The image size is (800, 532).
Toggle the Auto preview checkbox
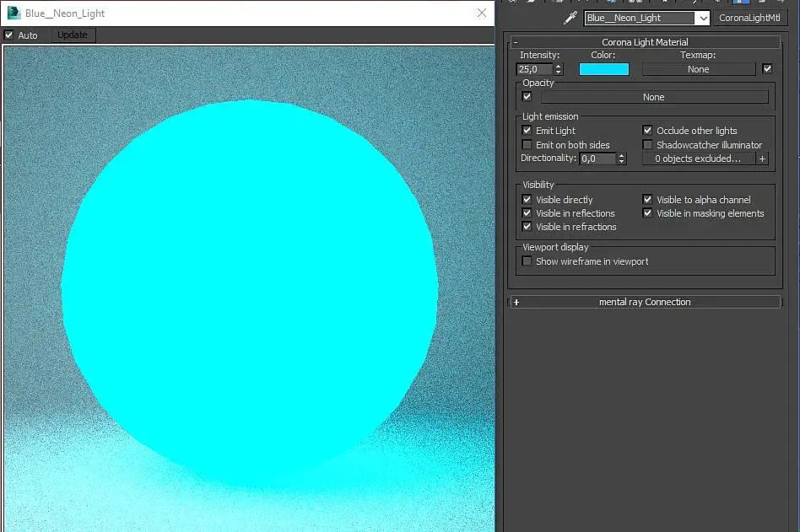[8, 35]
